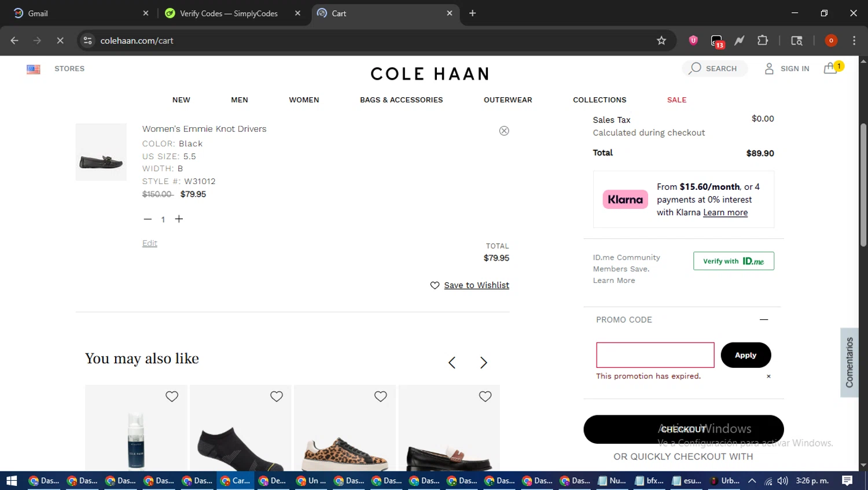This screenshot has width=868, height=490.
Task: Show hidden system tray icons chevron
Action: pos(752,481)
